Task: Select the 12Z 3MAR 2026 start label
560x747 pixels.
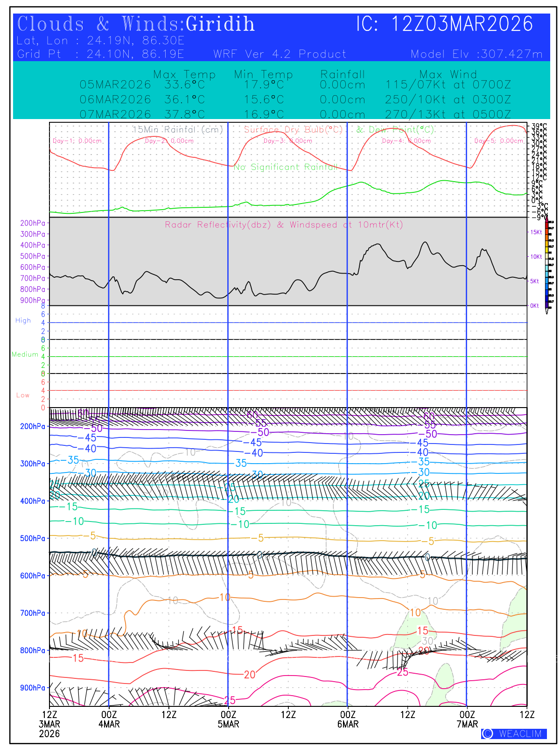Action: click(49, 724)
